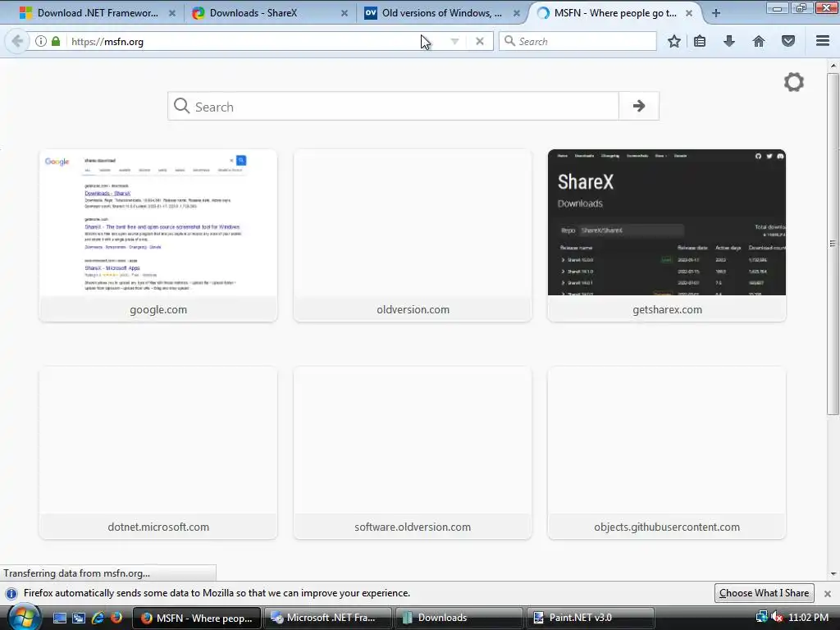Open the Downloads taskbar window
The height and width of the screenshot is (630, 840).
(459, 618)
